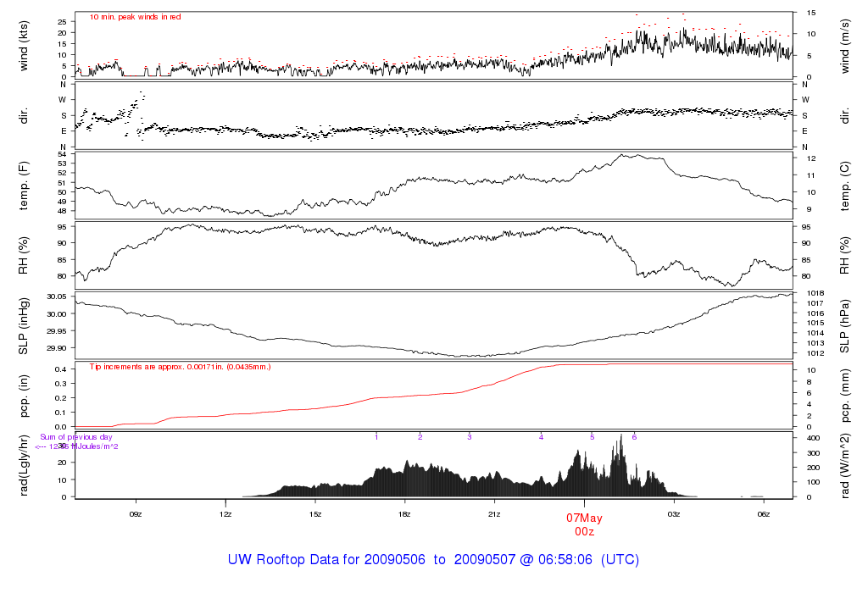Click the red '07May' date label
Image resolution: width=868 pixels, height=593 pixels.
[584, 518]
